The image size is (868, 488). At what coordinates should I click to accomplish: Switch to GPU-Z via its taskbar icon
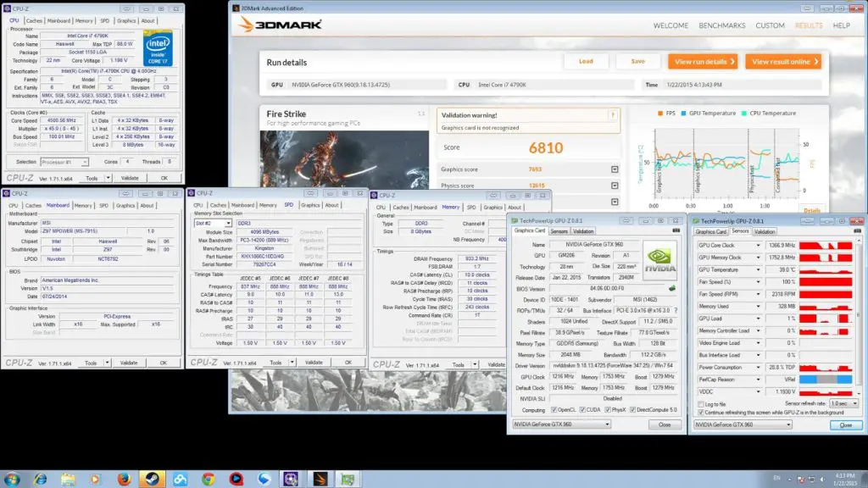348,479
